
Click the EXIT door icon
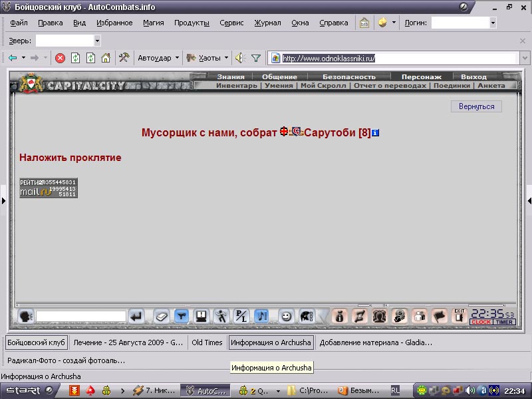[x=459, y=316]
